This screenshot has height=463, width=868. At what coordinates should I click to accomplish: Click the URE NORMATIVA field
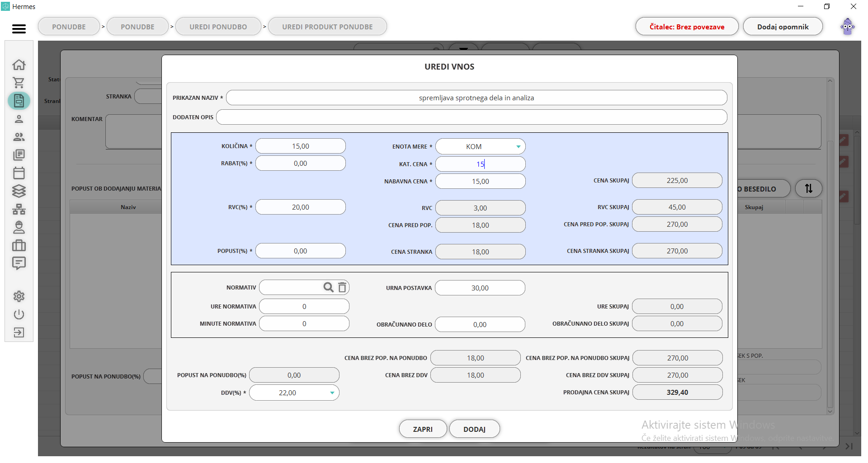tap(304, 306)
